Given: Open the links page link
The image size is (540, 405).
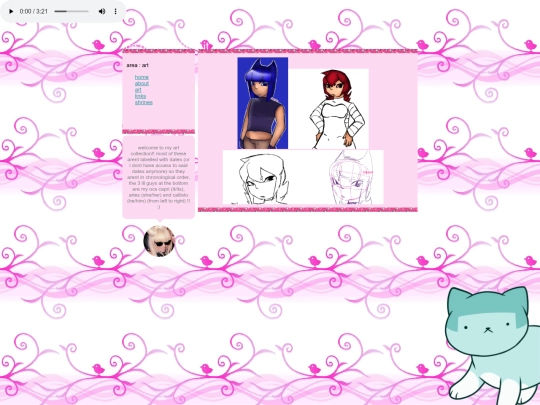Looking at the screenshot, I should click(x=140, y=96).
